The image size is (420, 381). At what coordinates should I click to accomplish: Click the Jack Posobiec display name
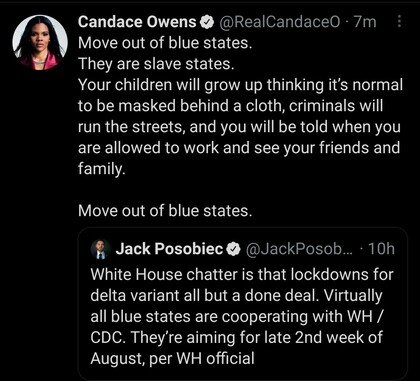click(169, 249)
